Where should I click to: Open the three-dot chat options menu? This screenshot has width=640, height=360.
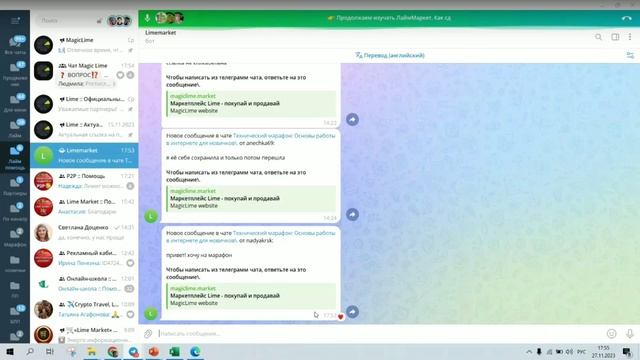coord(630,37)
